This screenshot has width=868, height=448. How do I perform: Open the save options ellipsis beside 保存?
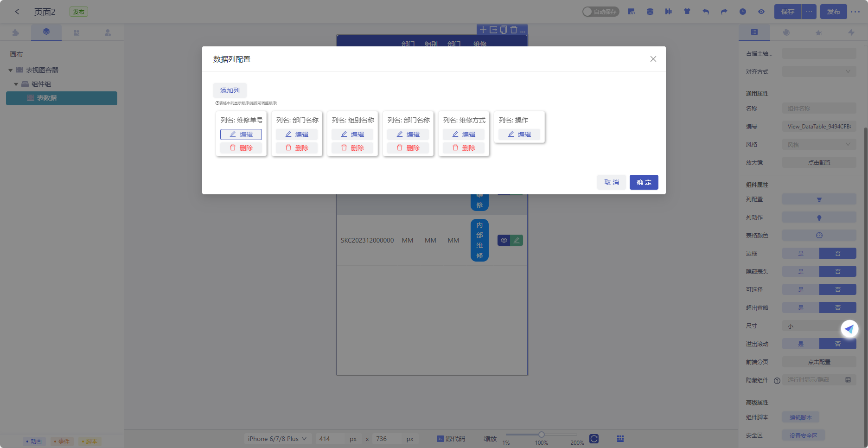click(x=809, y=12)
